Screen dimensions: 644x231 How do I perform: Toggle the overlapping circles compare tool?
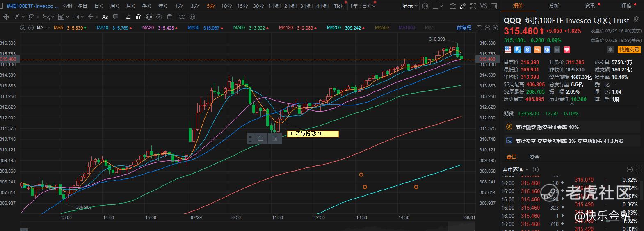point(182,17)
